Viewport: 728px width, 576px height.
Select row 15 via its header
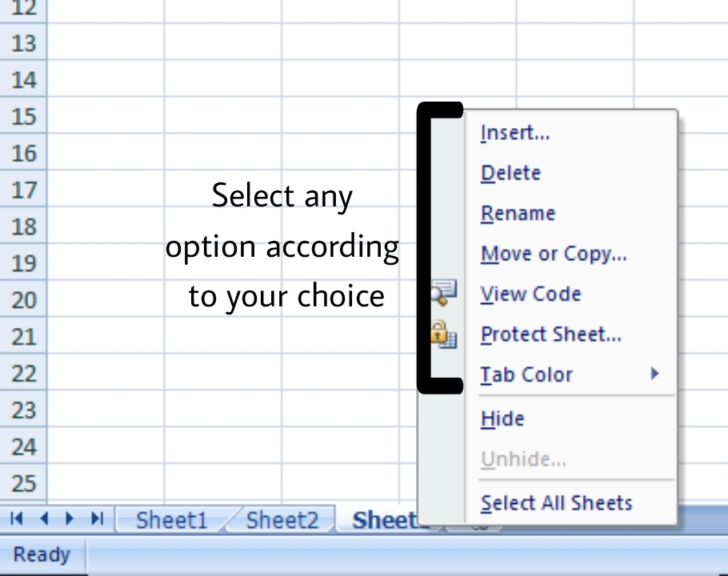point(24,117)
